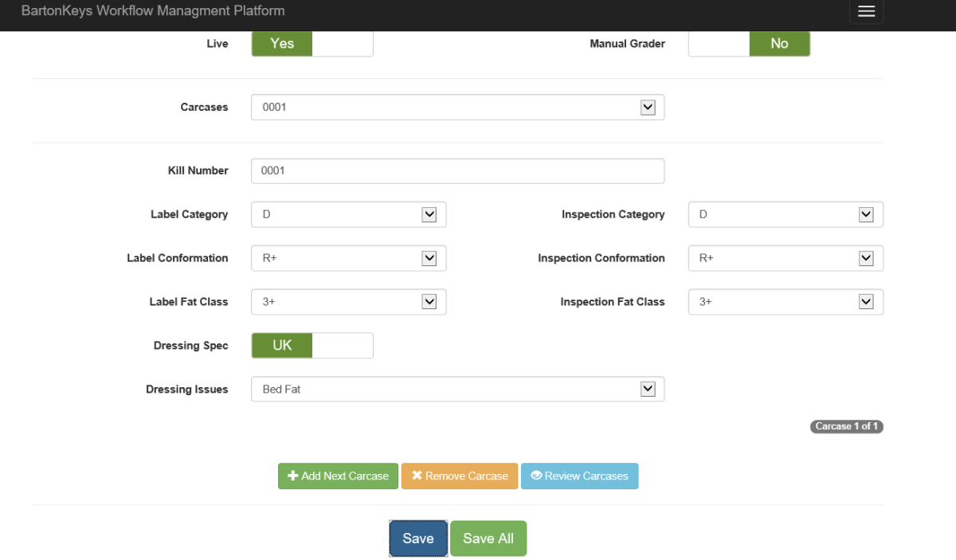This screenshot has height=560, width=956.
Task: Expand the Carcases dropdown
Action: [x=648, y=108]
